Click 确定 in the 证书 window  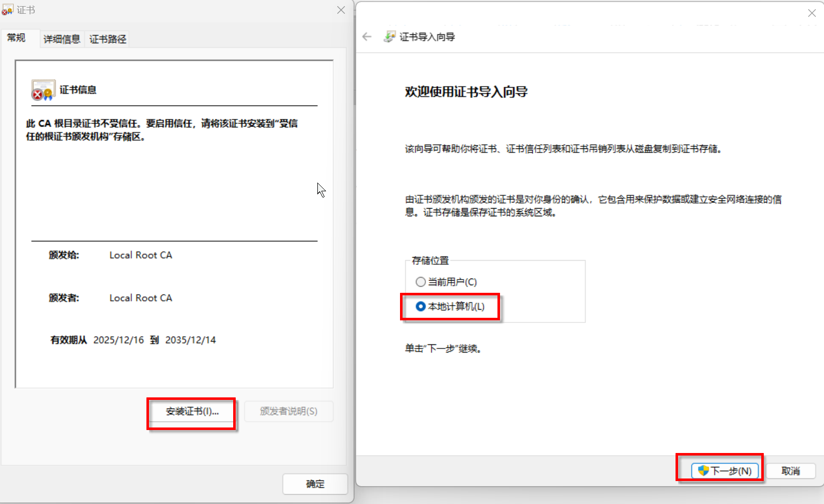tap(315, 484)
